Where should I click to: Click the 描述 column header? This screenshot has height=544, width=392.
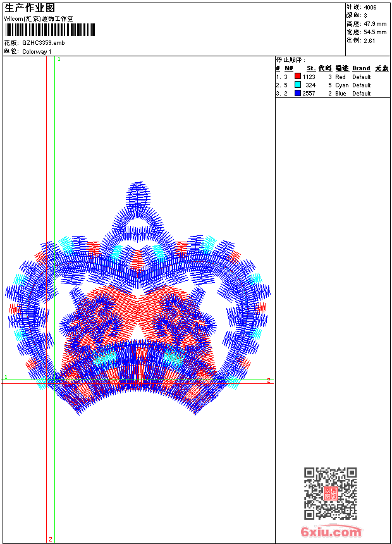342,68
